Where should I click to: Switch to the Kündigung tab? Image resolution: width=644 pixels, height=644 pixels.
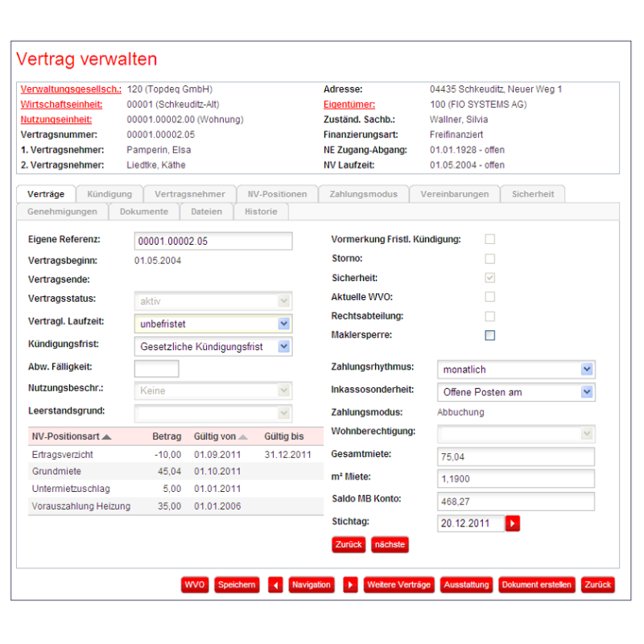point(109,194)
